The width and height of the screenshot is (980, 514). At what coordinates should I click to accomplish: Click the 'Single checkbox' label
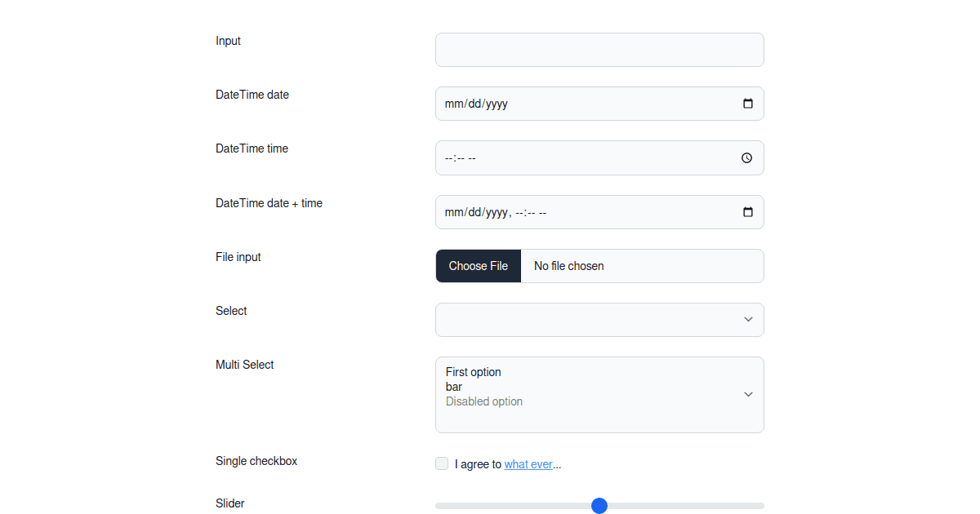pos(256,461)
